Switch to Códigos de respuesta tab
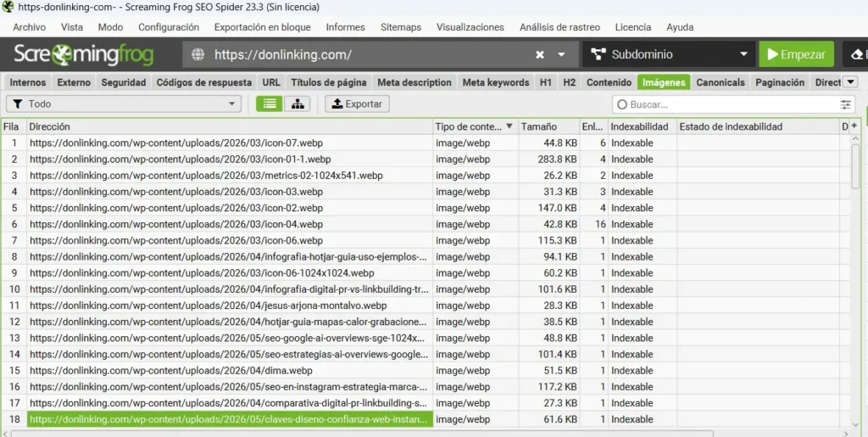The image size is (868, 437). point(203,82)
